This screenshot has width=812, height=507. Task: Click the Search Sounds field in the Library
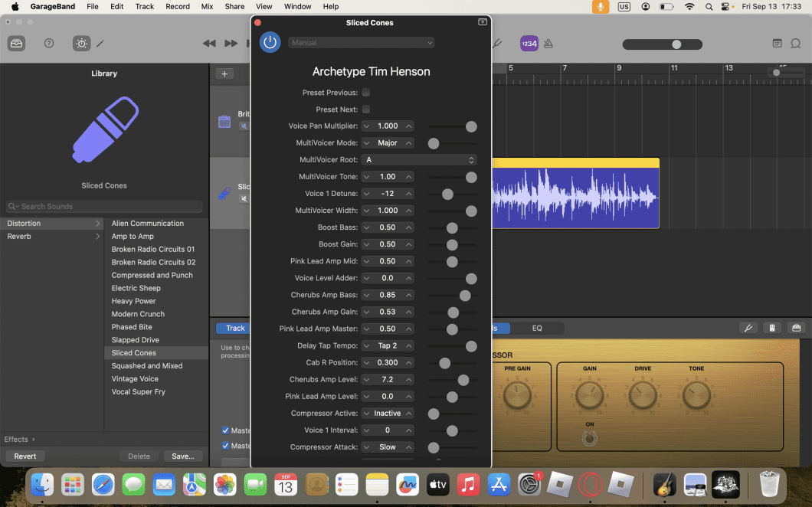click(x=103, y=206)
